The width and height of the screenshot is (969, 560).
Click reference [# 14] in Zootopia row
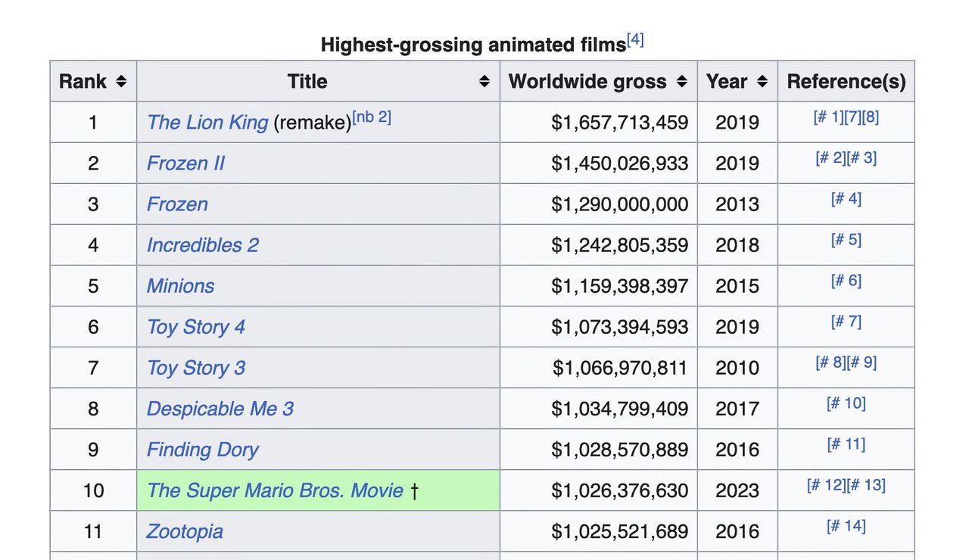(846, 526)
